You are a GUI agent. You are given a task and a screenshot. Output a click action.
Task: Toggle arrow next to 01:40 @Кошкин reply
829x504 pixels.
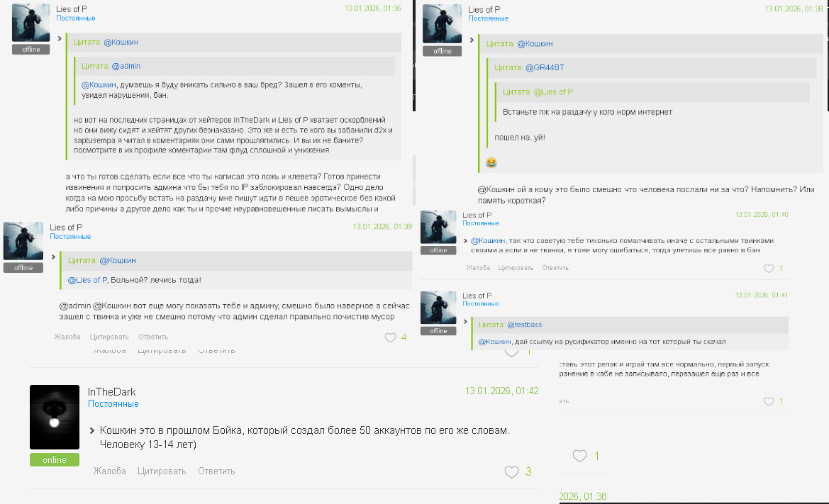[x=465, y=241]
